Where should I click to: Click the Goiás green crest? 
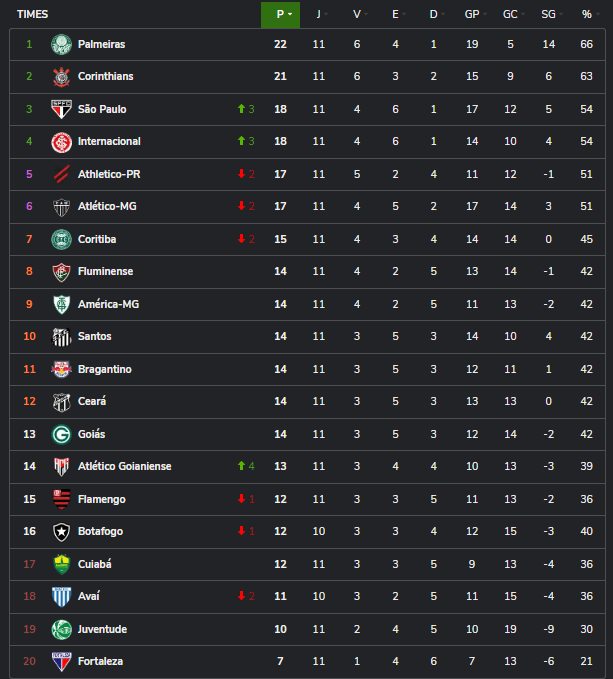pos(62,434)
